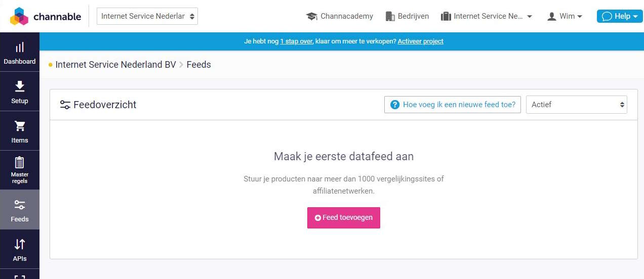Open the Setup download icon

pyautogui.click(x=20, y=86)
